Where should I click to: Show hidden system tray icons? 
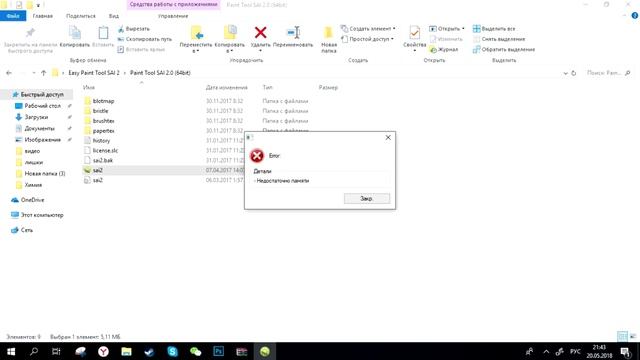[x=546, y=351]
